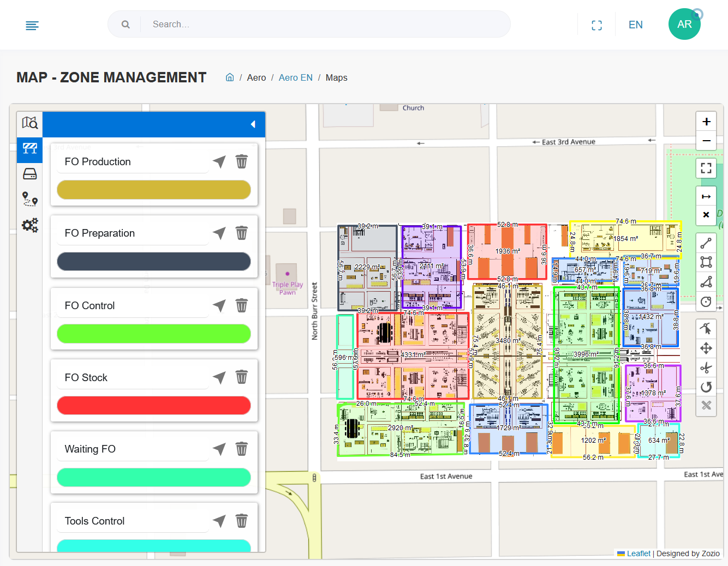Screen dimensions: 728x566
Task: Select the zones sidebar tab
Action: point(29,149)
